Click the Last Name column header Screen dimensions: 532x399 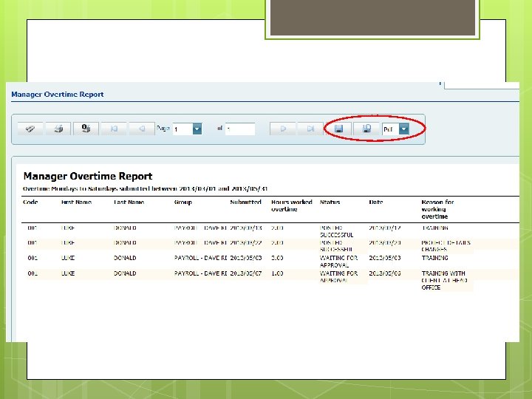pyautogui.click(x=129, y=202)
